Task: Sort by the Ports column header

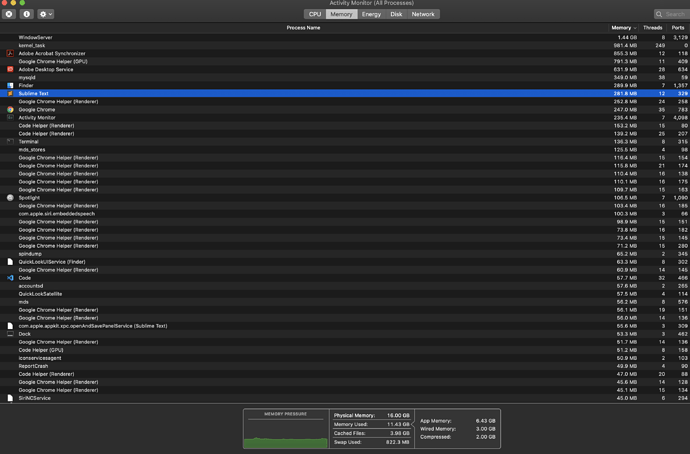Action: point(678,28)
